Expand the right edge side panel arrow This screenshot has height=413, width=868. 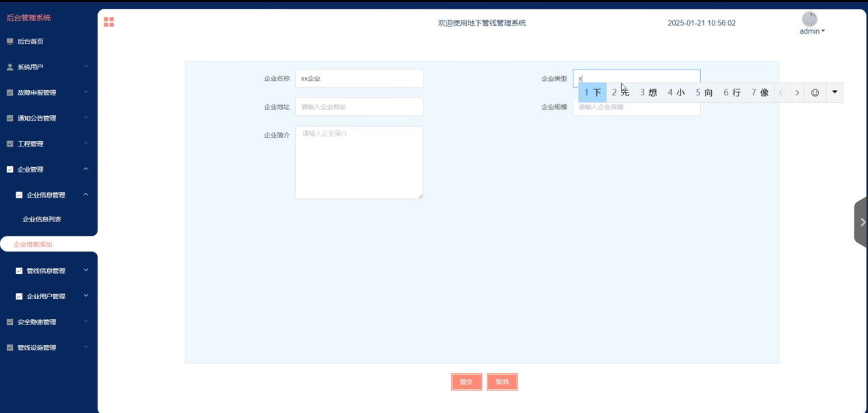click(861, 222)
